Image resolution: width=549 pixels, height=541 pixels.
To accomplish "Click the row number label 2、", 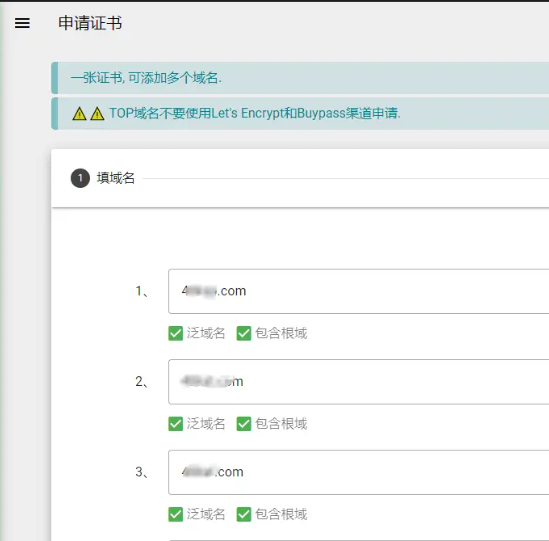I will tap(141, 382).
